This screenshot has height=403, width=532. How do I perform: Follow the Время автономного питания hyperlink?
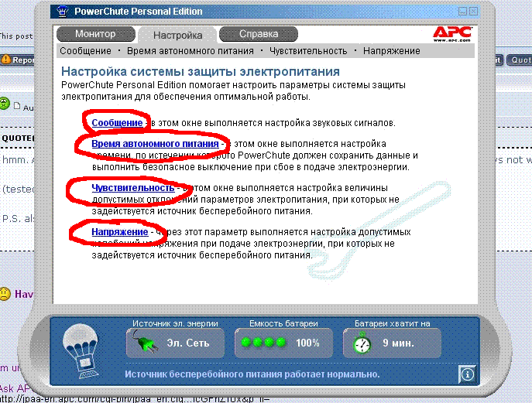click(155, 144)
